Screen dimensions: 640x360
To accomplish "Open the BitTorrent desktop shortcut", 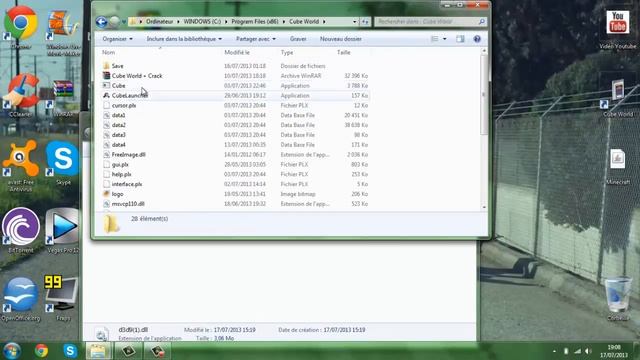I will click(21, 229).
